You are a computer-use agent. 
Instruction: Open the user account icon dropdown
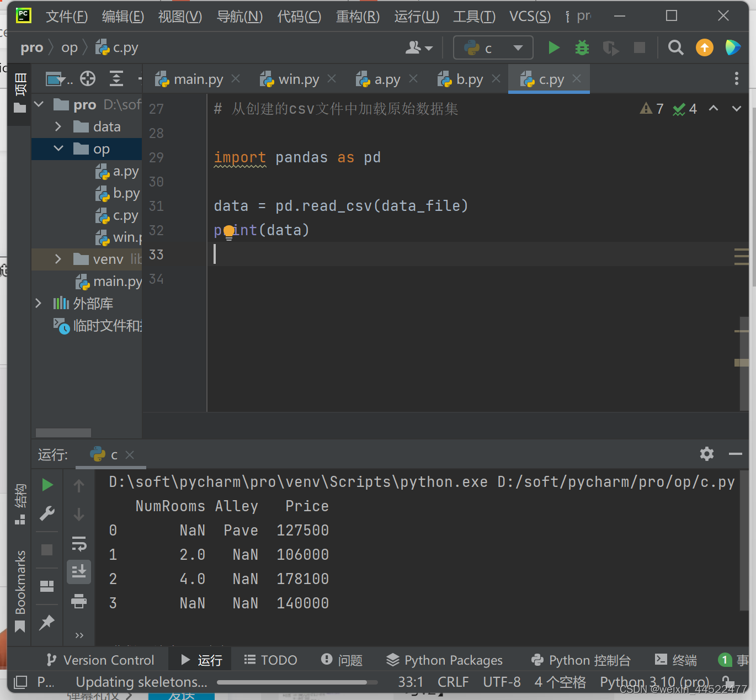(x=419, y=48)
